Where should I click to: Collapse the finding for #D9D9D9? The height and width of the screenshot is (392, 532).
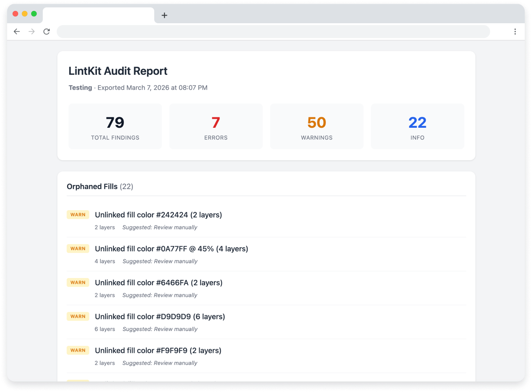[x=160, y=316]
